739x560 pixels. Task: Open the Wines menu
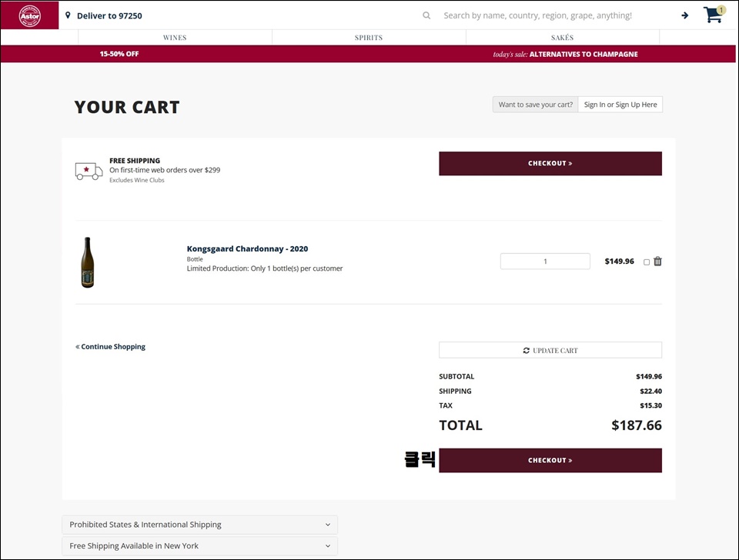(x=175, y=38)
